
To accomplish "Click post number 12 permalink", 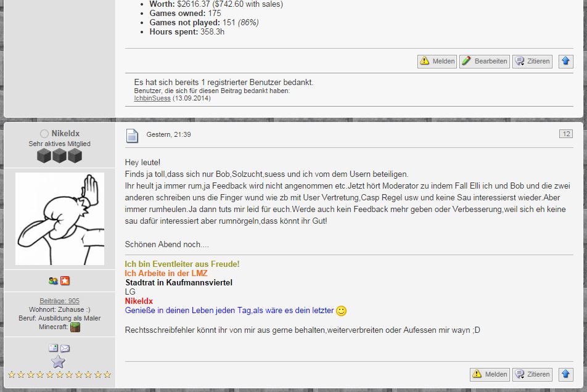I will [565, 134].
